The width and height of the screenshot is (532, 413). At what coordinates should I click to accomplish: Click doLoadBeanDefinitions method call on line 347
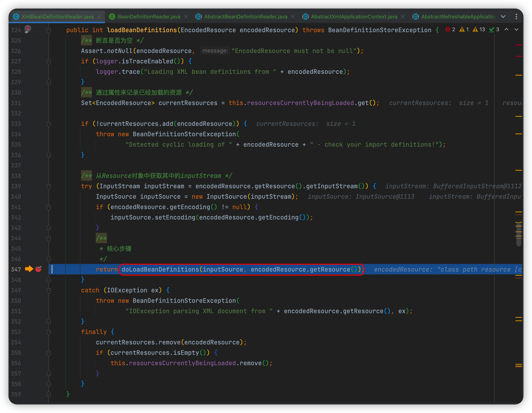pos(160,269)
